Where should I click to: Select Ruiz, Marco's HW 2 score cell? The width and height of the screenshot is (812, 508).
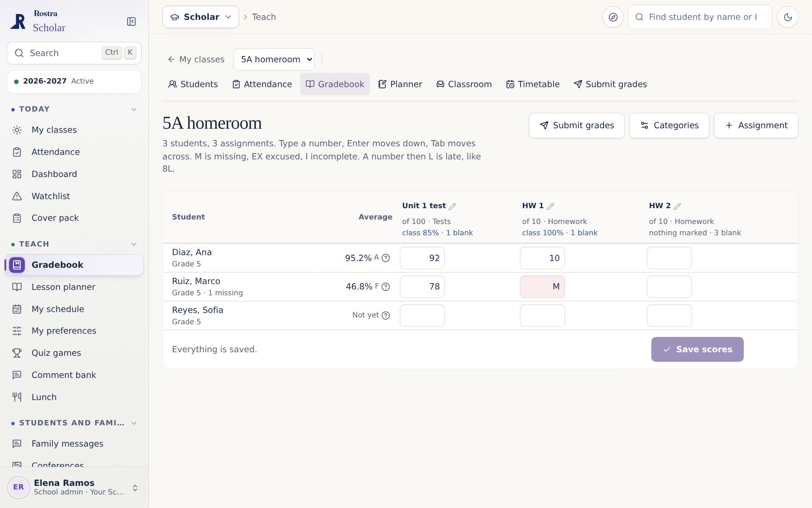point(669,287)
